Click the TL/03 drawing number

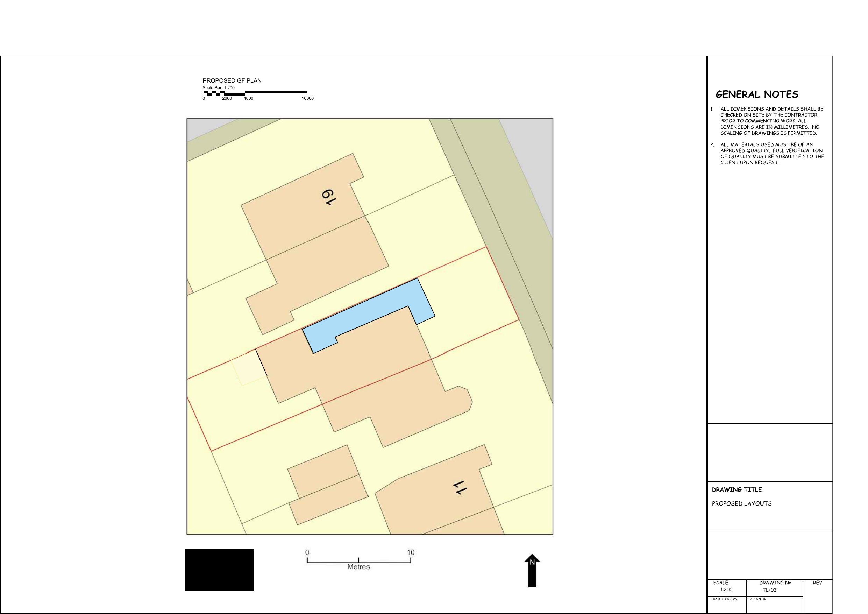click(769, 590)
